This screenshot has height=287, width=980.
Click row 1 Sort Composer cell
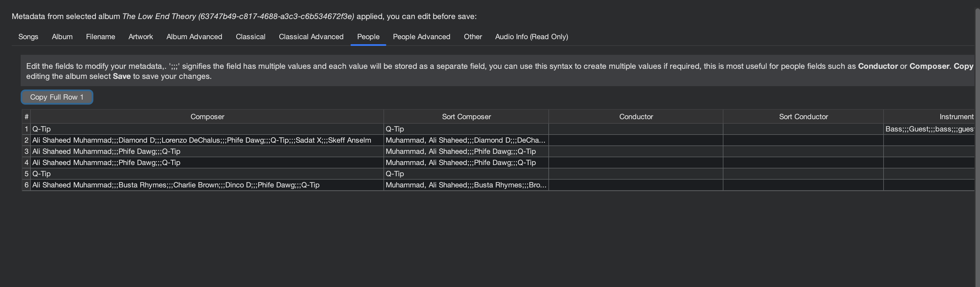[466, 129]
